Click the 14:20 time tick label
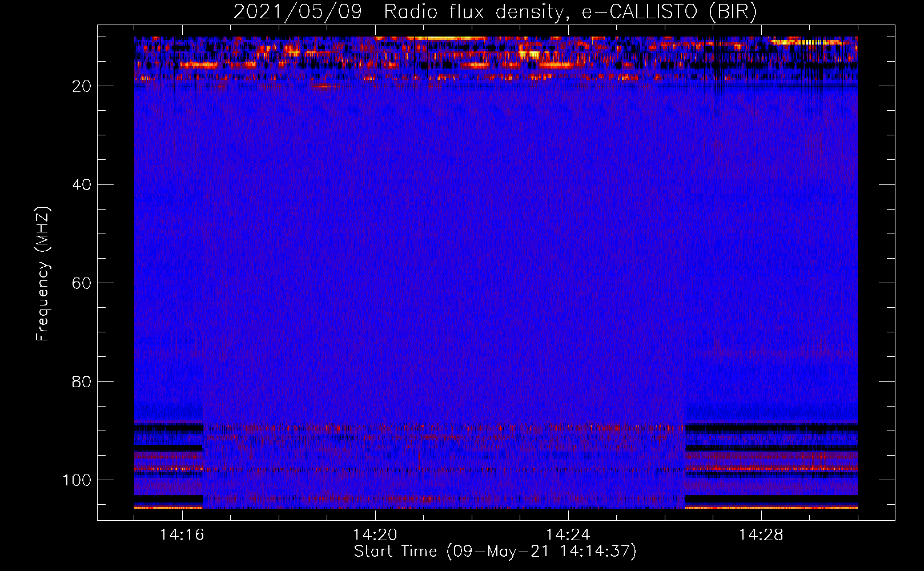This screenshot has width=924, height=571. click(x=375, y=535)
